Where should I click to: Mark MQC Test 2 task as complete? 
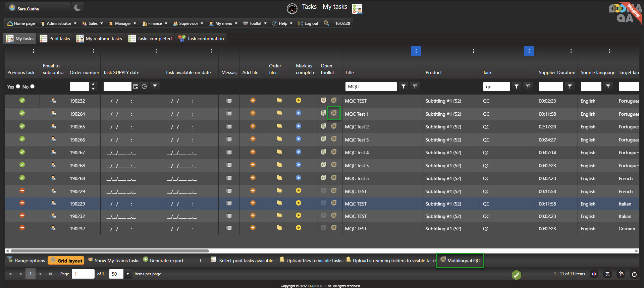coord(299,126)
